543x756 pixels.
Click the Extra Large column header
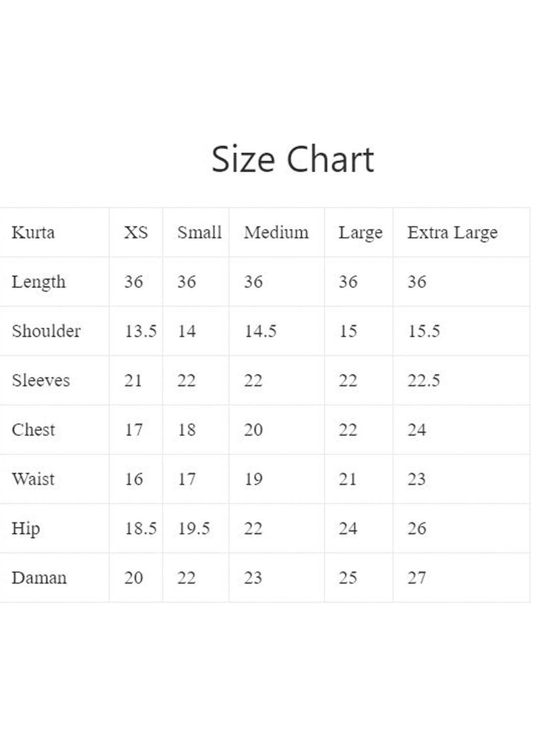click(452, 232)
